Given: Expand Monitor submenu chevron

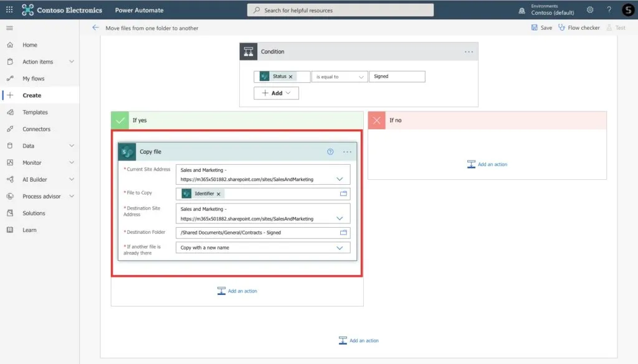Looking at the screenshot, I should [72, 162].
